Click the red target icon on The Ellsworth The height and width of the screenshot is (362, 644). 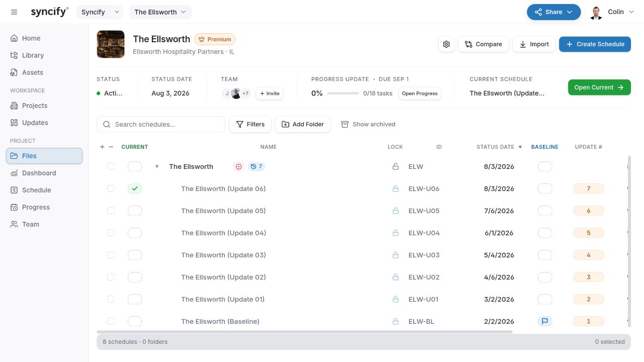[238, 166]
